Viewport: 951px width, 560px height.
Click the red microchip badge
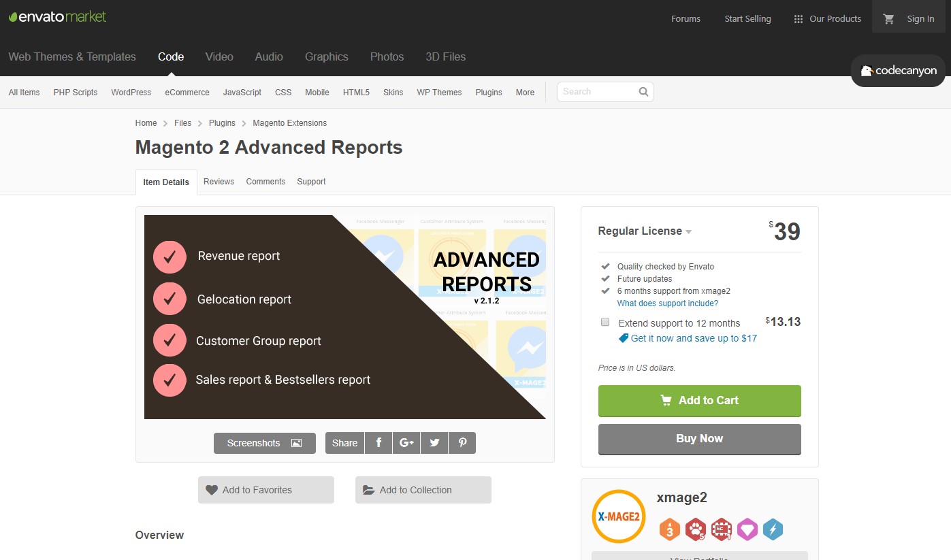click(721, 529)
